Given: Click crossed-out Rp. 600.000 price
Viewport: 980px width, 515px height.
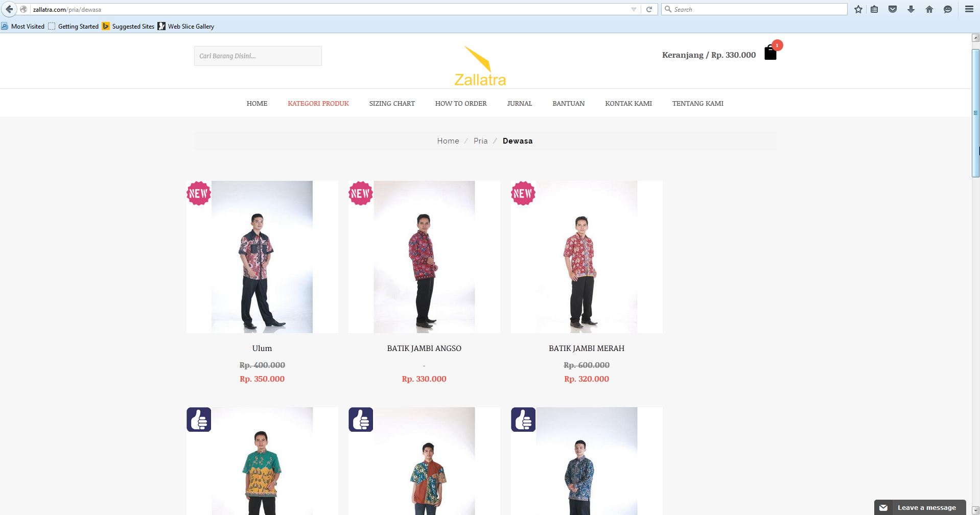Looking at the screenshot, I should point(587,365).
